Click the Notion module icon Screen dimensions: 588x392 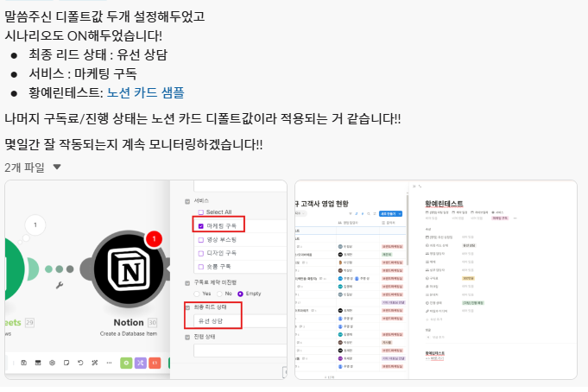(129, 269)
